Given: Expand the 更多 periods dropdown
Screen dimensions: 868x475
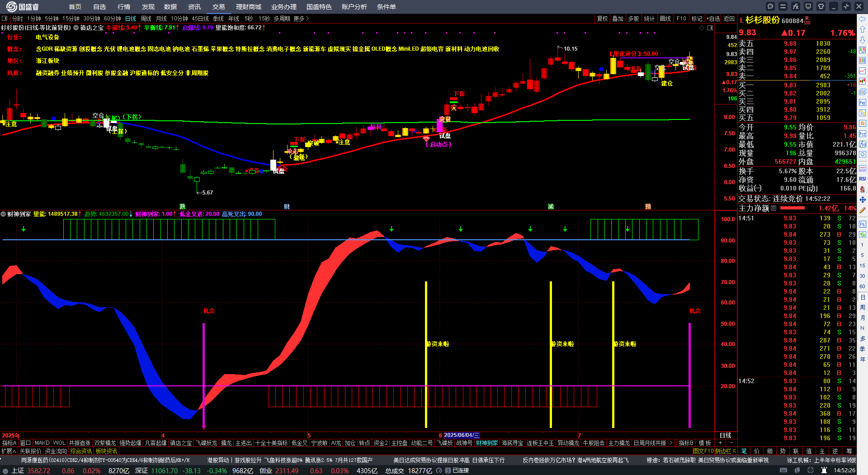Looking at the screenshot, I should coord(301,19).
